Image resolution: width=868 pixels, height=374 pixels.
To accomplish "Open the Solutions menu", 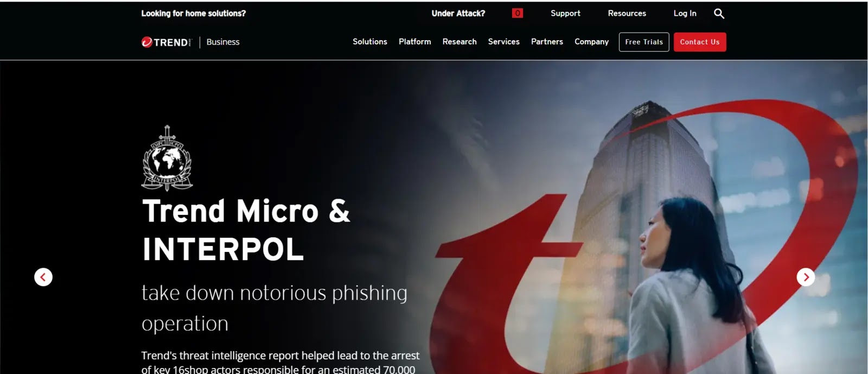I will point(370,42).
